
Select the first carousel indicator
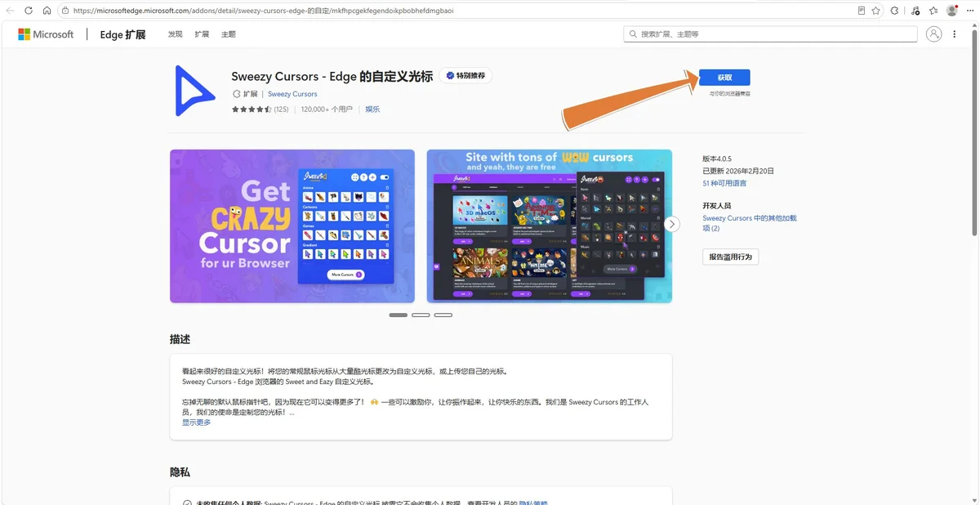coord(399,315)
